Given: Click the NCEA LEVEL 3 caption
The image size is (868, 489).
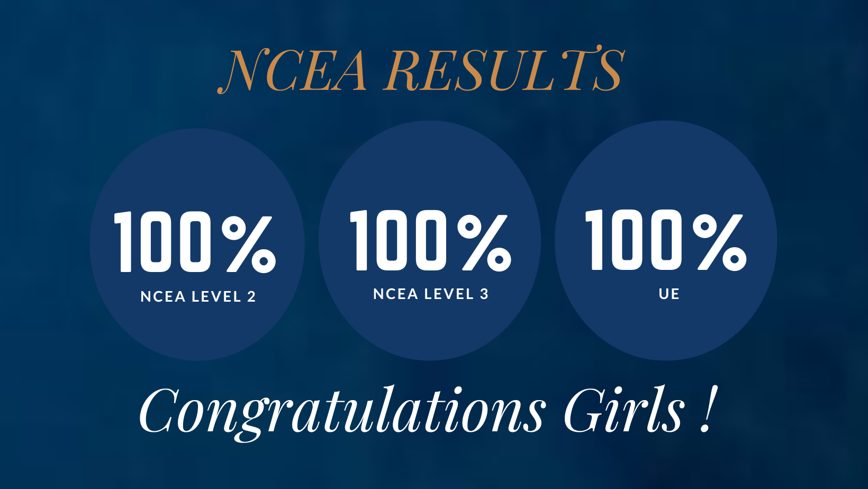Looking at the screenshot, I should (x=430, y=294).
